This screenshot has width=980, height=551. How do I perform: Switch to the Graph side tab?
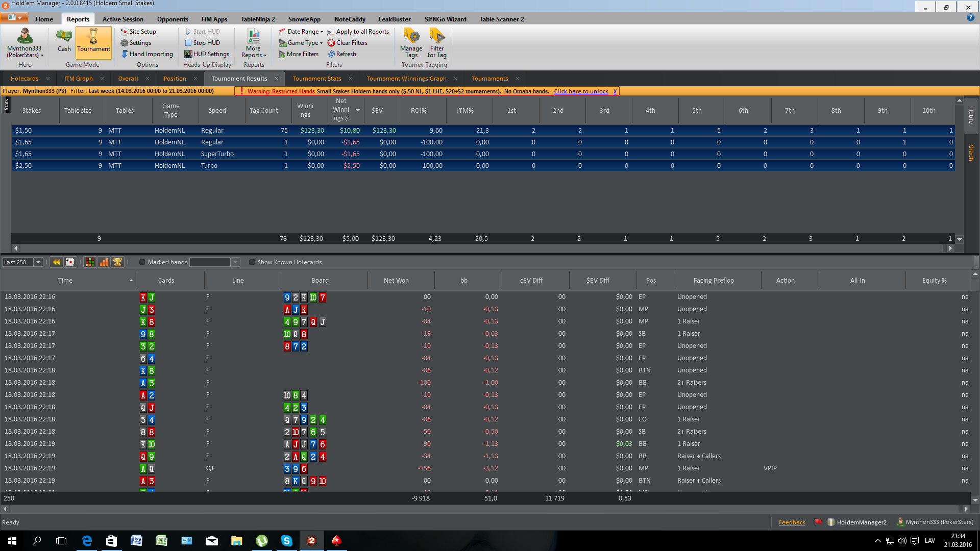click(971, 153)
